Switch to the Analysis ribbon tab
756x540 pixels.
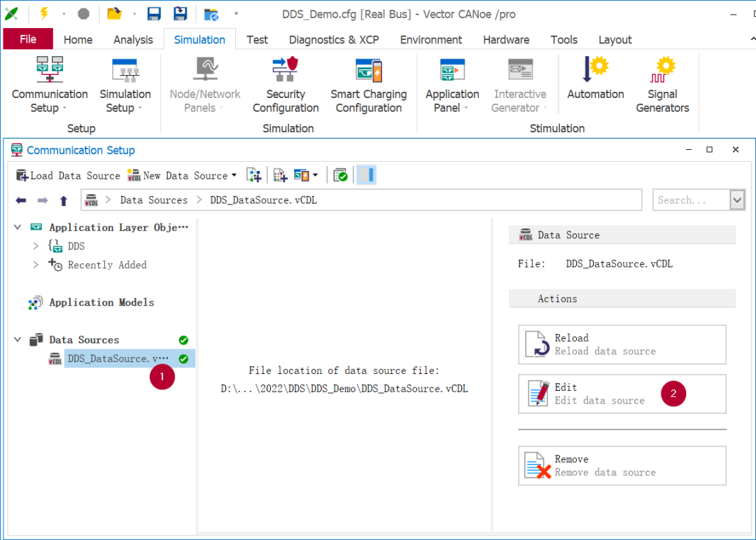[x=133, y=39]
